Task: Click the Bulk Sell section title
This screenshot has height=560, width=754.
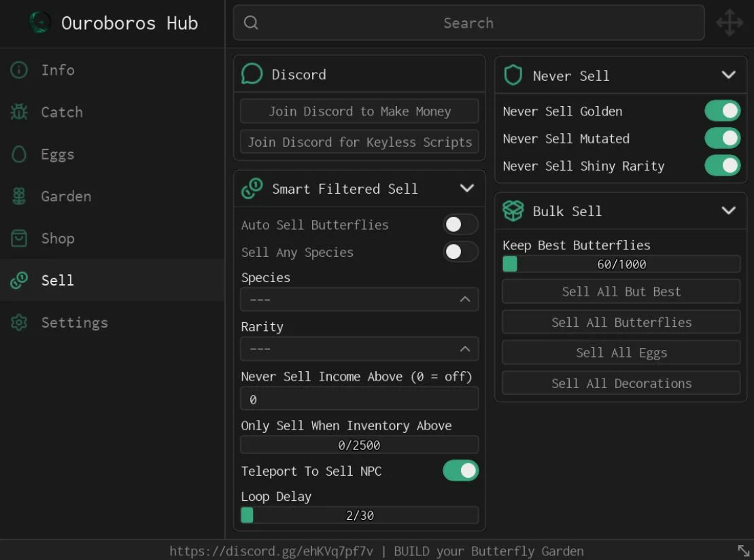Action: [567, 211]
